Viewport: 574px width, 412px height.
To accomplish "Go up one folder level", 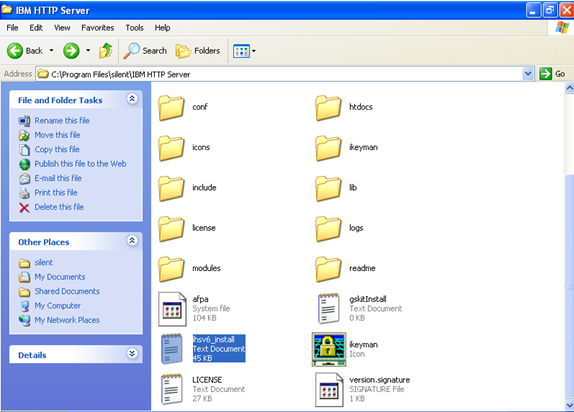I will point(106,51).
